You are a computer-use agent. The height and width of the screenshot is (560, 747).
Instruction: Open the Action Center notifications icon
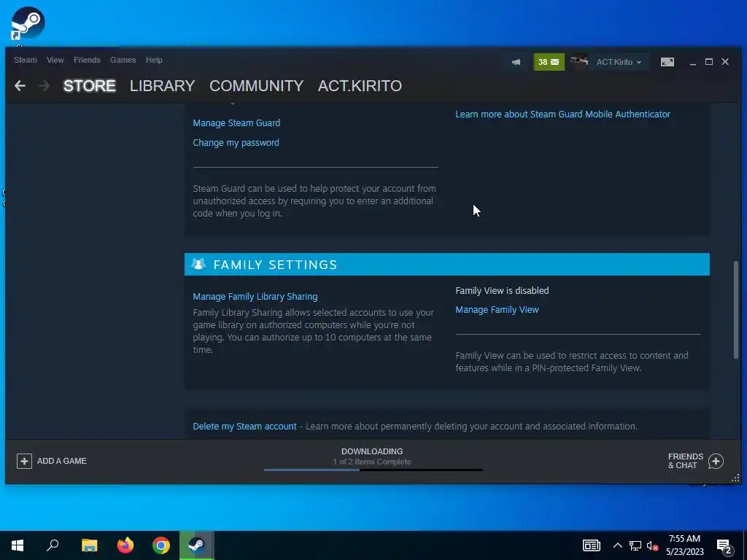point(724,547)
